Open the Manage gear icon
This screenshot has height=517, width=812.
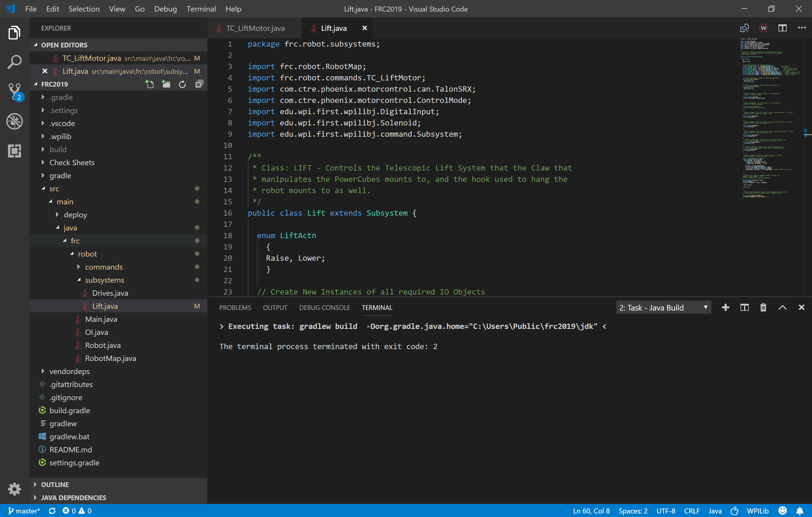tap(15, 489)
